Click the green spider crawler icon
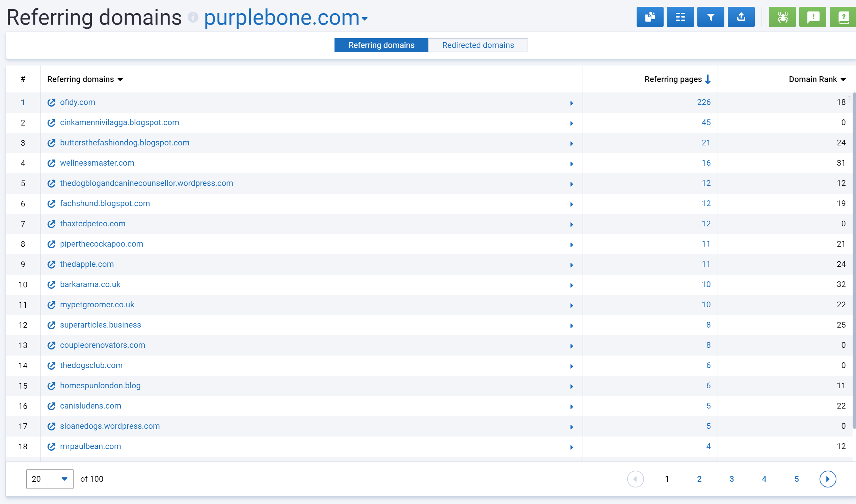856x504 pixels. 782,17
